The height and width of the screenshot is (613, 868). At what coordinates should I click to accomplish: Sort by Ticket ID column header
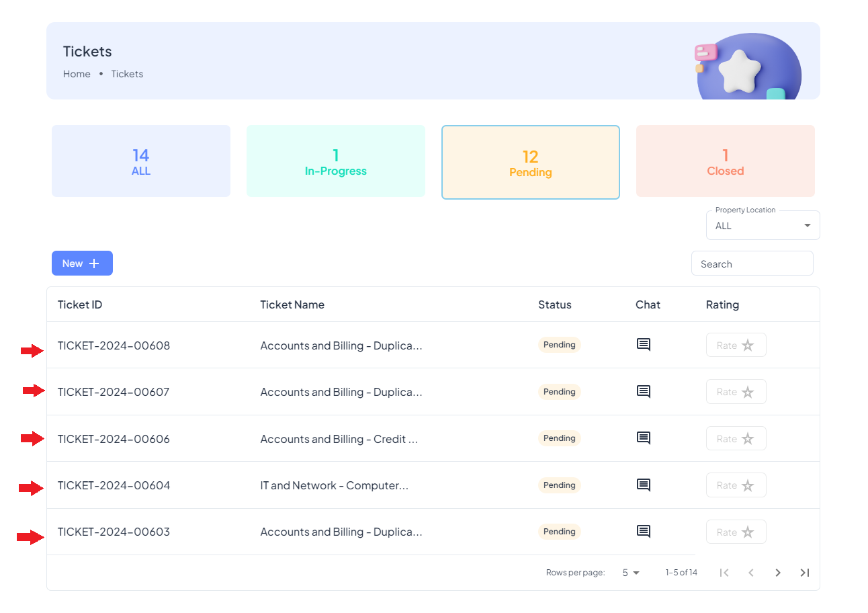(80, 304)
